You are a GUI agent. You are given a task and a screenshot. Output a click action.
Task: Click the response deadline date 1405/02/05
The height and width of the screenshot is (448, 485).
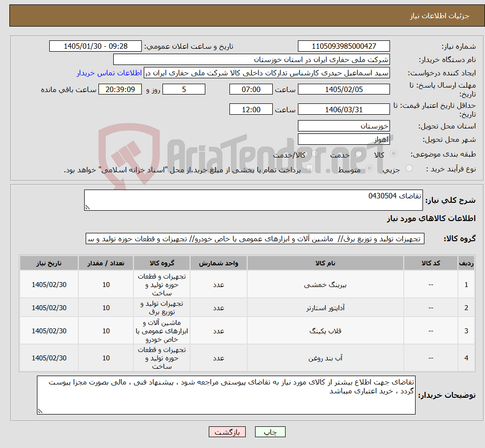point(344,89)
